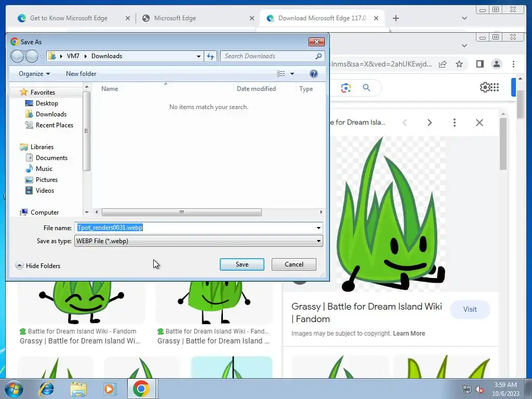The image size is (532, 399).
Task: Select Download Microsoft Edge 117 tab
Action: (322, 18)
